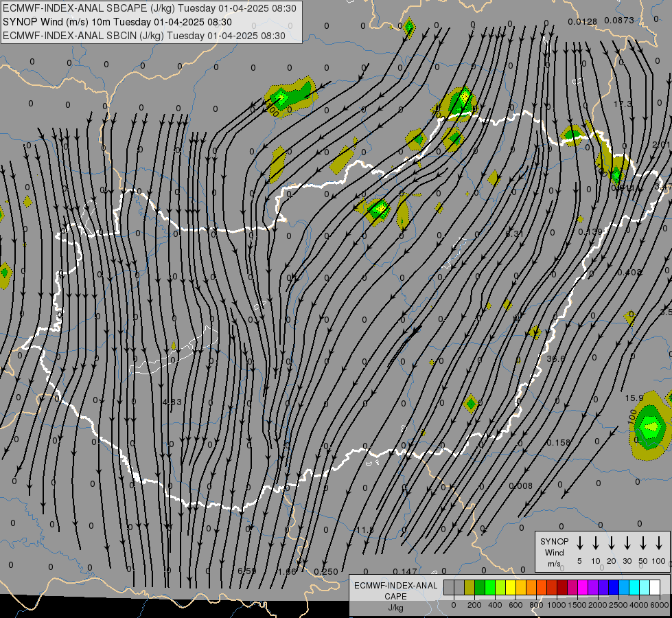Click the 5 m/s wind arrow in legend

580,543
